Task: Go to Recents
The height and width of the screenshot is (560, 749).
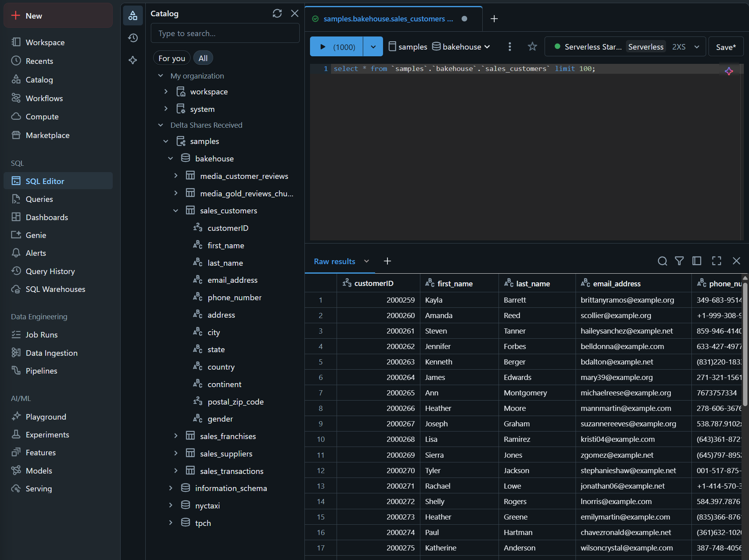Action: pyautogui.click(x=58, y=61)
